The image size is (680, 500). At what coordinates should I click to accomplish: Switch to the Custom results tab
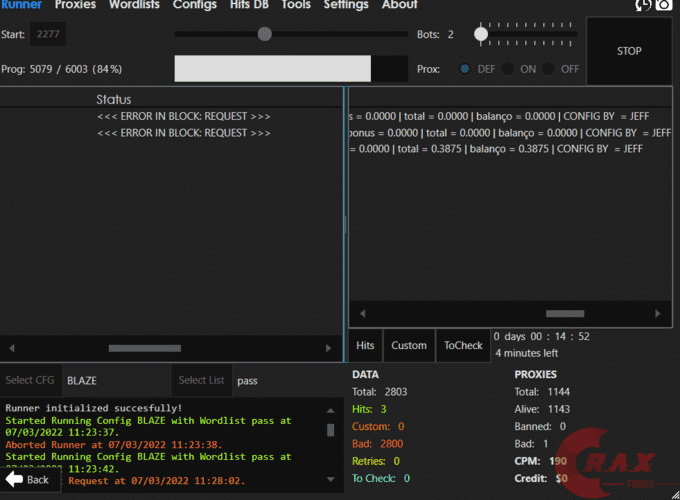(408, 345)
